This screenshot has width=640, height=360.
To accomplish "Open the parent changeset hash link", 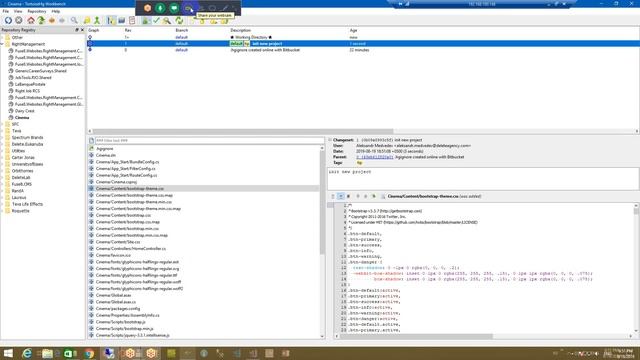I will coord(375,157).
